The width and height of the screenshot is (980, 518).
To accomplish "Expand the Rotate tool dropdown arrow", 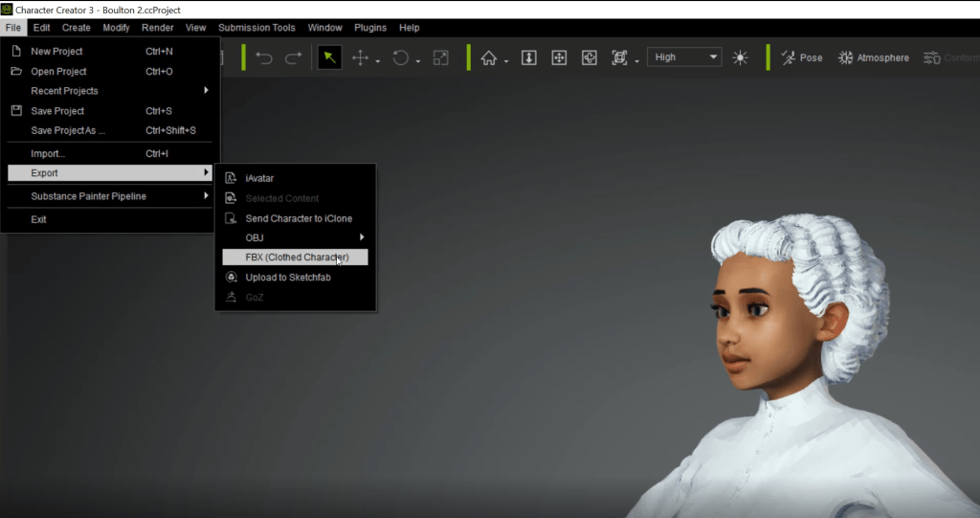I will (x=418, y=60).
